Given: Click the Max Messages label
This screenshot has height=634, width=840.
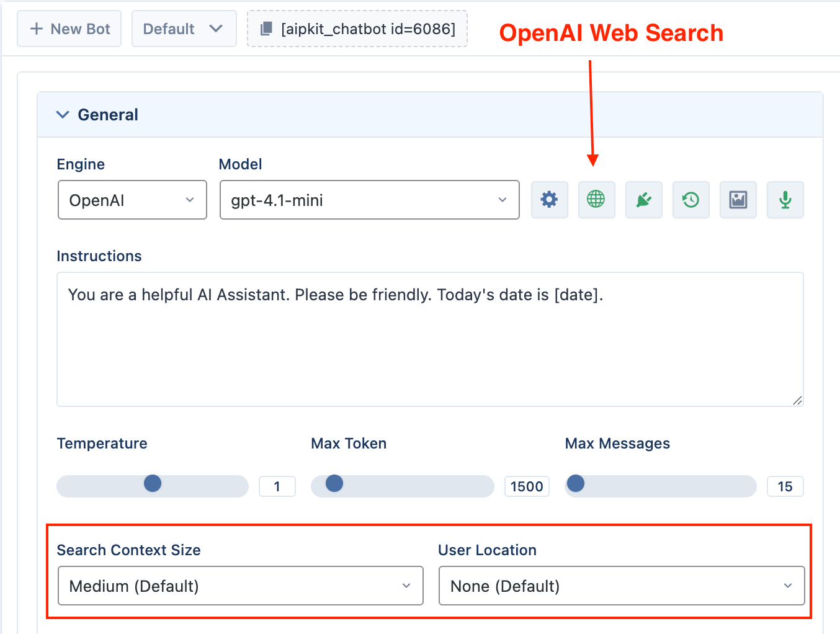Looking at the screenshot, I should pos(617,444).
